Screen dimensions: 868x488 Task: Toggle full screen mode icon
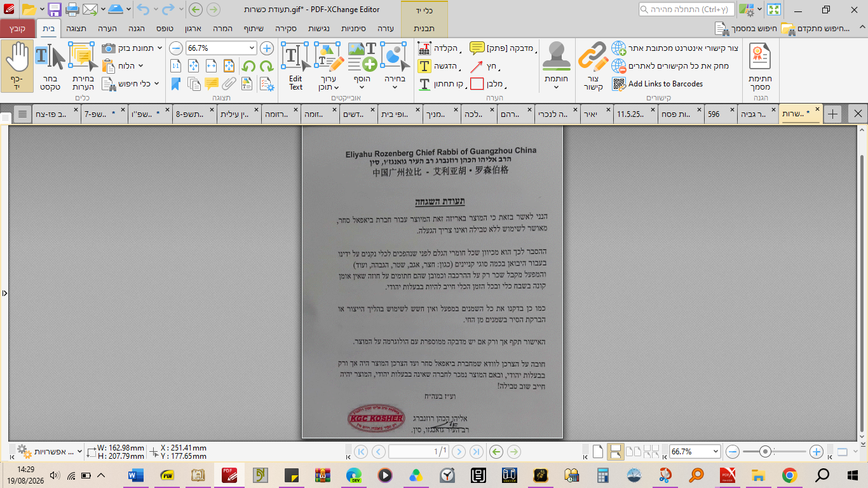pyautogui.click(x=773, y=10)
